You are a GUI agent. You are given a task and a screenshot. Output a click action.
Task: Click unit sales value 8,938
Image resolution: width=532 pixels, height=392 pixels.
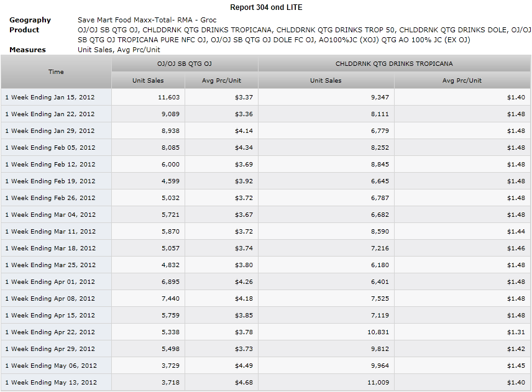pyautogui.click(x=170, y=131)
